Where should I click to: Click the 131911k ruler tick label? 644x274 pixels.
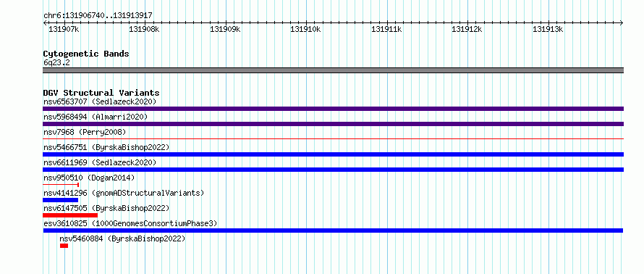387,29
